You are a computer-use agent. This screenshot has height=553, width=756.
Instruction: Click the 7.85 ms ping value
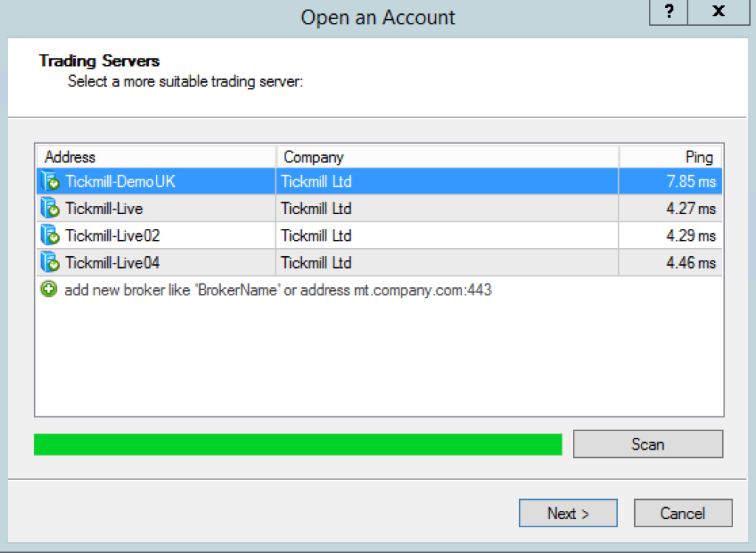tap(691, 182)
